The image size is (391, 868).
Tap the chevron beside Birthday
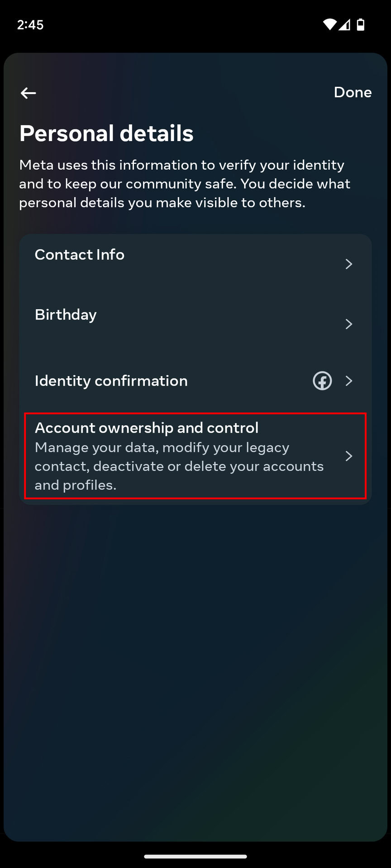click(348, 324)
